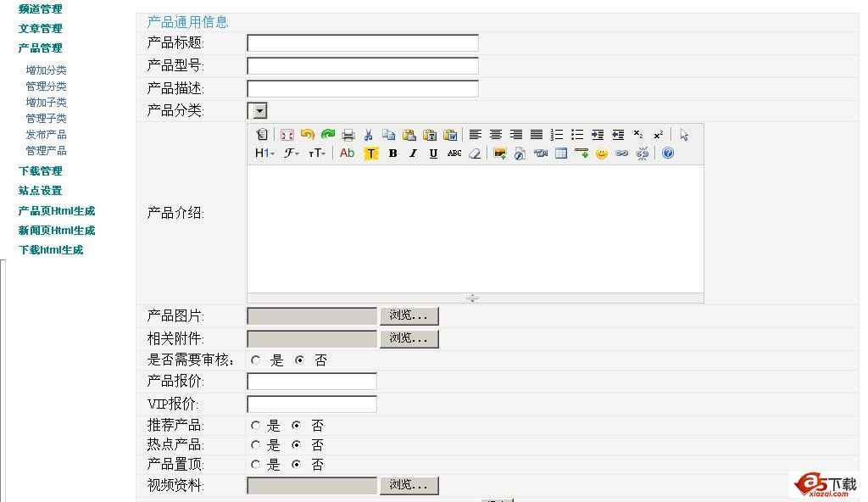Open the font family dropdown

(292, 153)
